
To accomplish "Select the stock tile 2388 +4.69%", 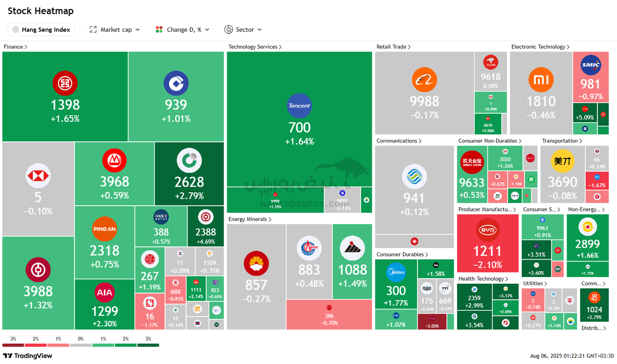I will [206, 226].
